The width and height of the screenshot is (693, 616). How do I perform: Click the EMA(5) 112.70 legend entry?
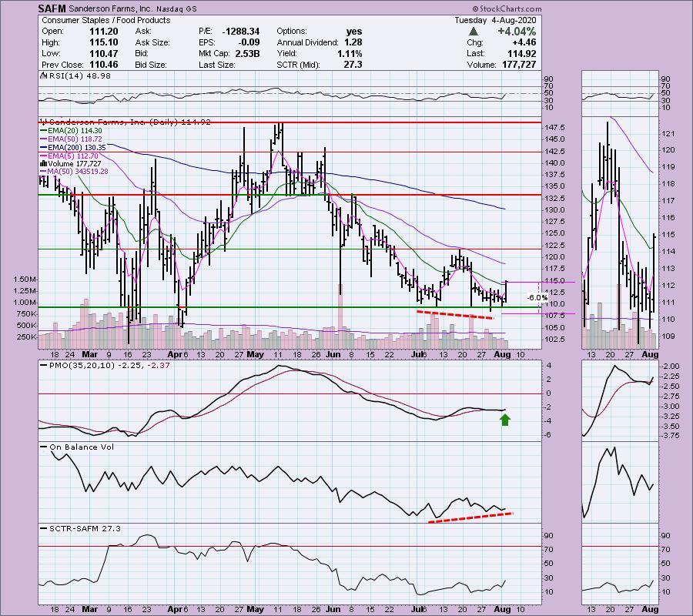click(69, 156)
